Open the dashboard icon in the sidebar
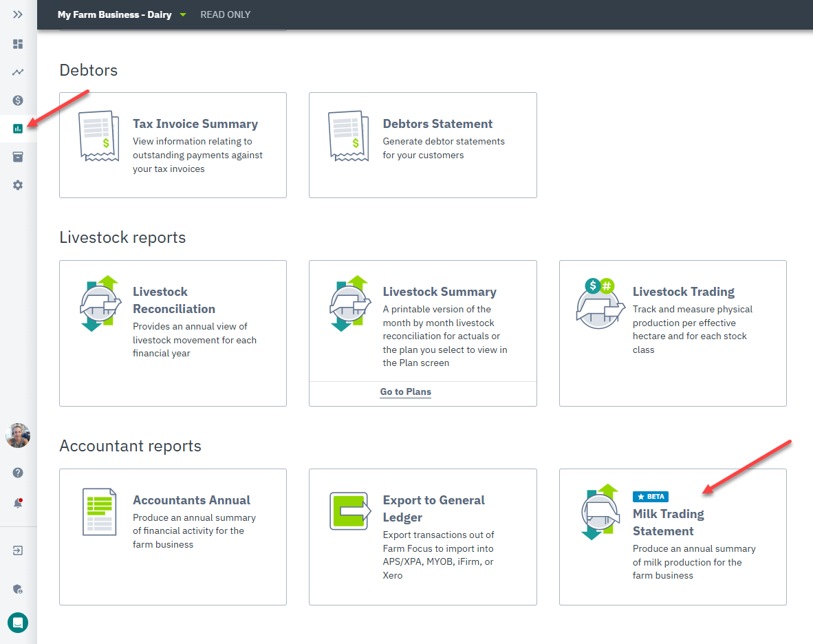The height and width of the screenshot is (644, 813). coord(18,44)
